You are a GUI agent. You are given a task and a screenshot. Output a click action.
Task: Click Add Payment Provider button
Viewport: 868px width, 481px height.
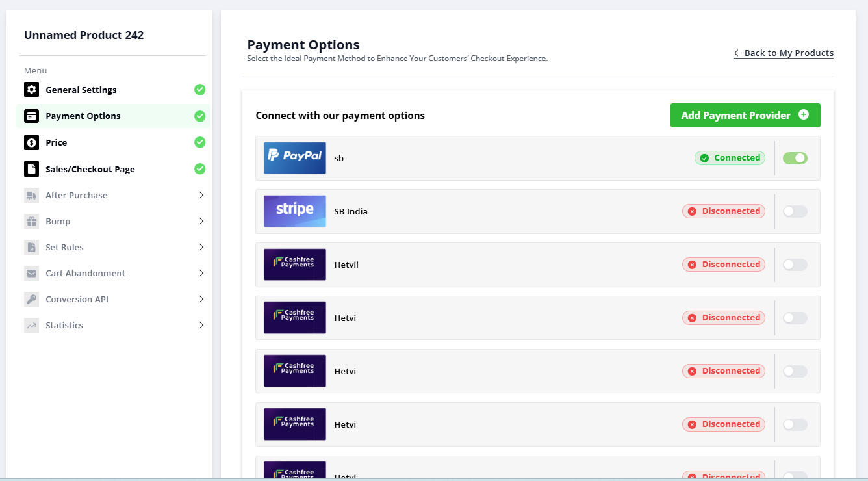pyautogui.click(x=745, y=115)
